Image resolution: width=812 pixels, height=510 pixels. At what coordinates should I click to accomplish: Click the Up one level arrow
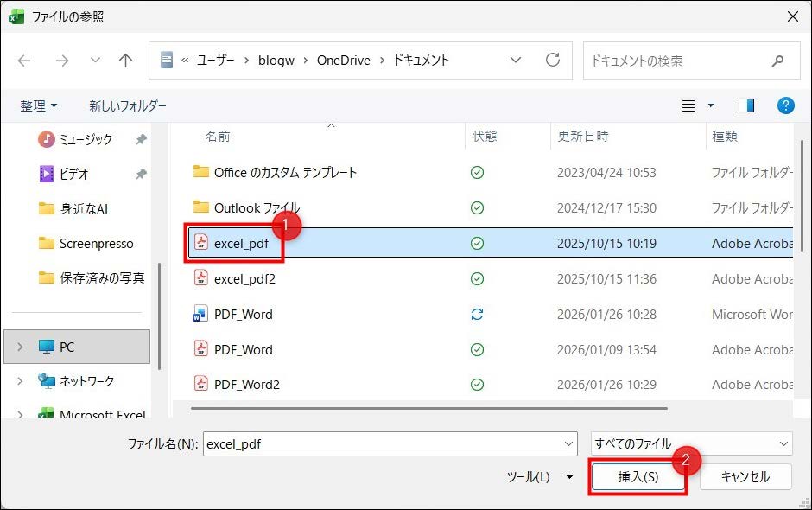(x=126, y=61)
